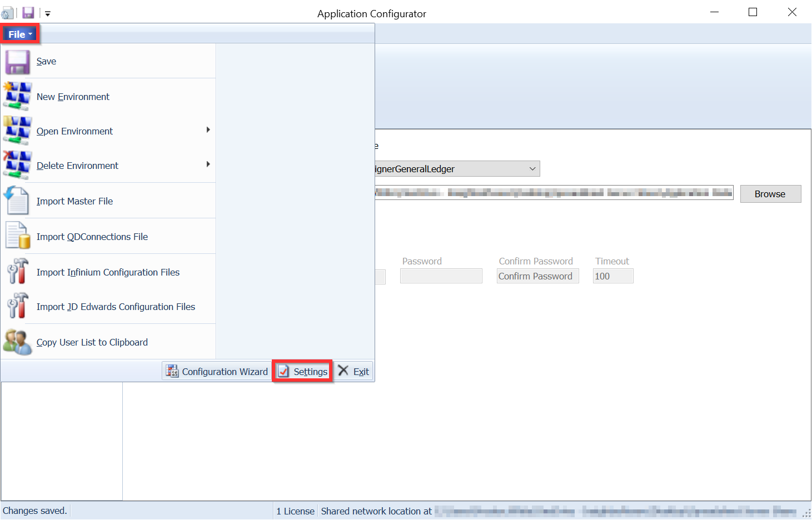
Task: Click the Confirm Password input field
Action: [538, 276]
